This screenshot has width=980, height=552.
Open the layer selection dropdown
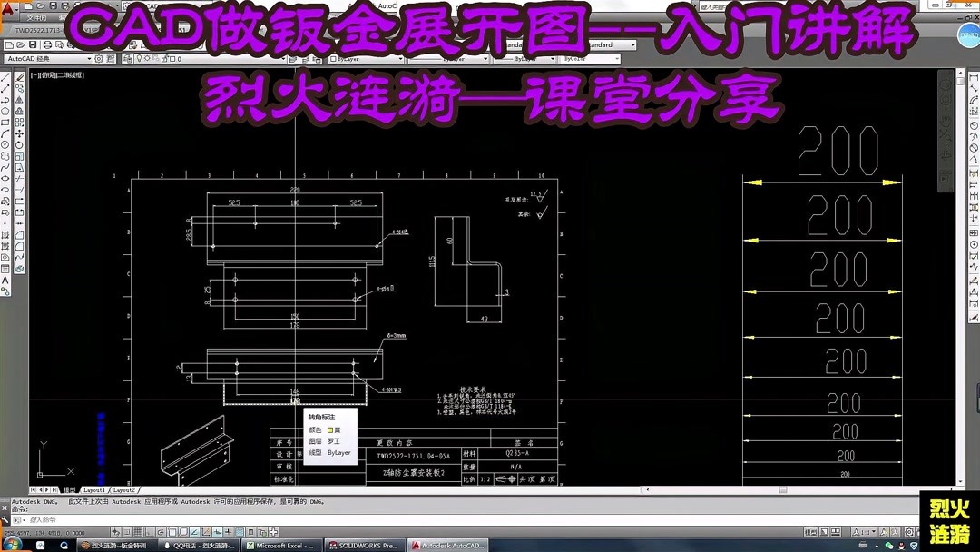[284, 58]
